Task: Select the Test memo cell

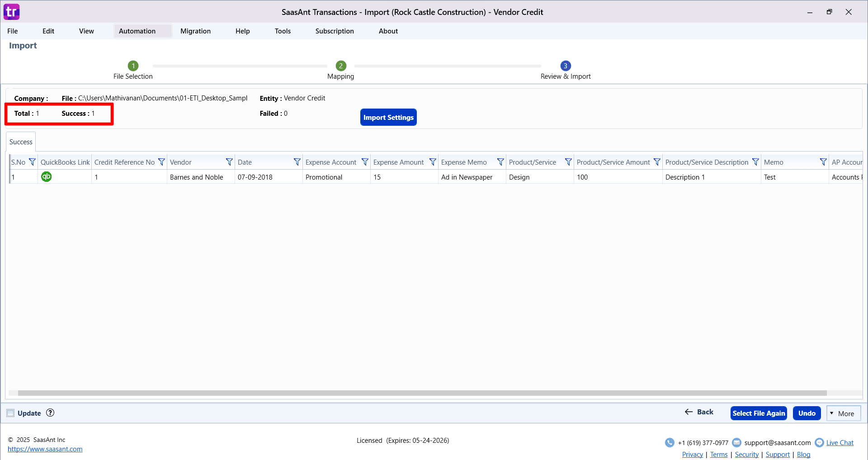Action: coord(795,177)
